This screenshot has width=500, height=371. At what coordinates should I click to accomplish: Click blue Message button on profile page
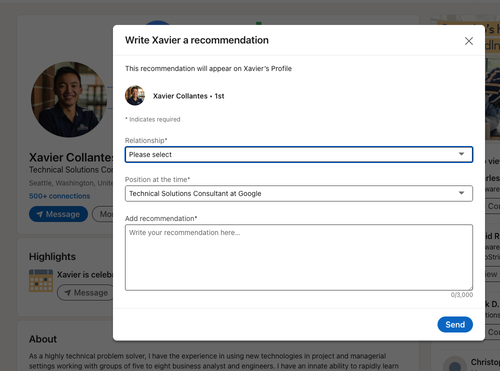58,214
